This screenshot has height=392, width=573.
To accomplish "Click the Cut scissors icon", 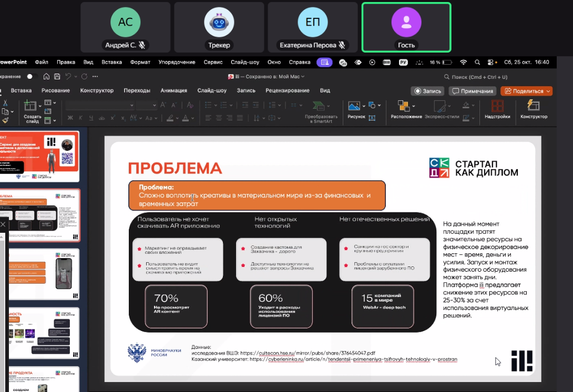I will tap(5, 103).
